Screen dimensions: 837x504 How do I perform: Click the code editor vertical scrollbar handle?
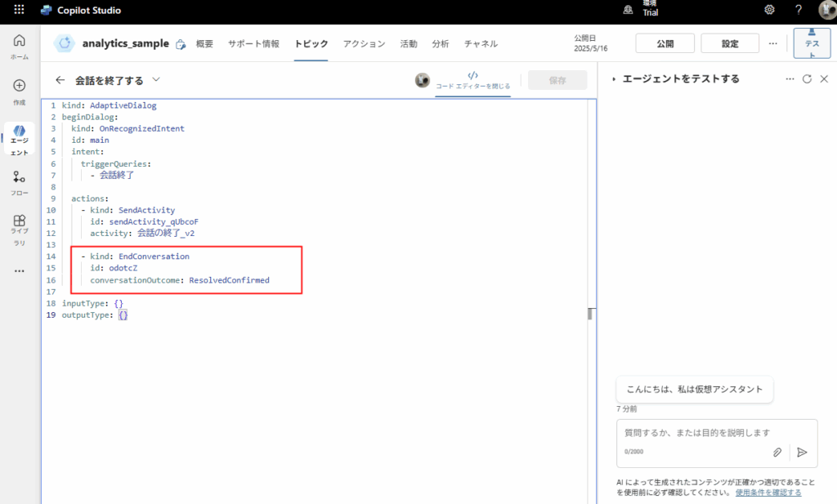(x=590, y=314)
